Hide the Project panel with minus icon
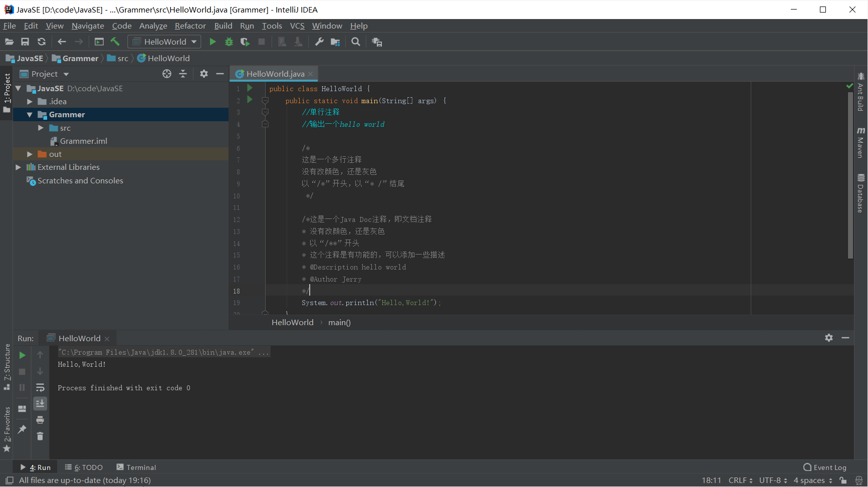Screen dimensions: 868x487 click(220, 74)
